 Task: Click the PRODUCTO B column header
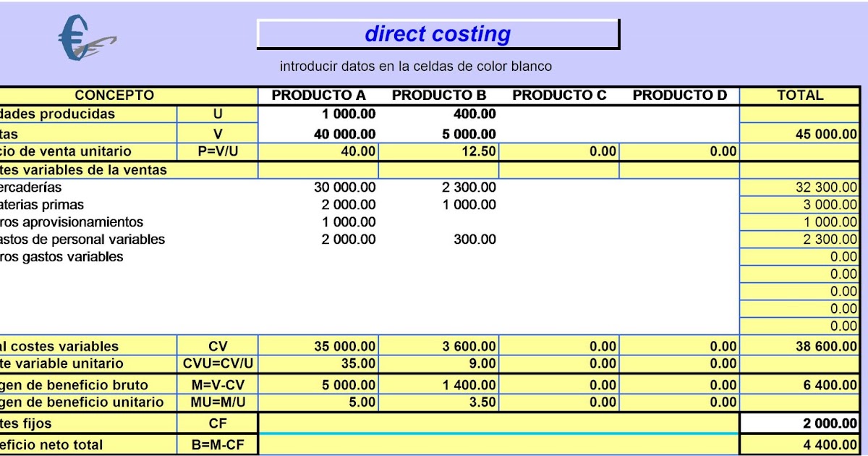pos(439,95)
